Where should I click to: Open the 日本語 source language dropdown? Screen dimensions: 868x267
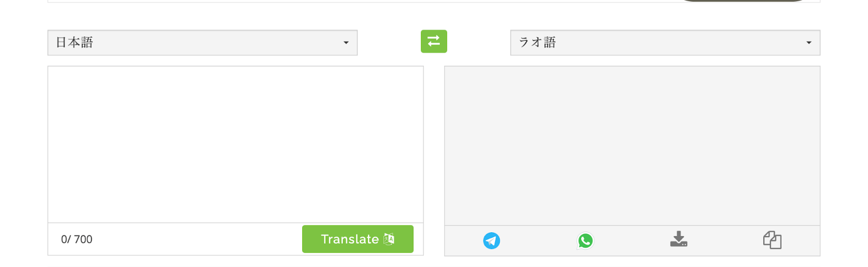pyautogui.click(x=202, y=42)
